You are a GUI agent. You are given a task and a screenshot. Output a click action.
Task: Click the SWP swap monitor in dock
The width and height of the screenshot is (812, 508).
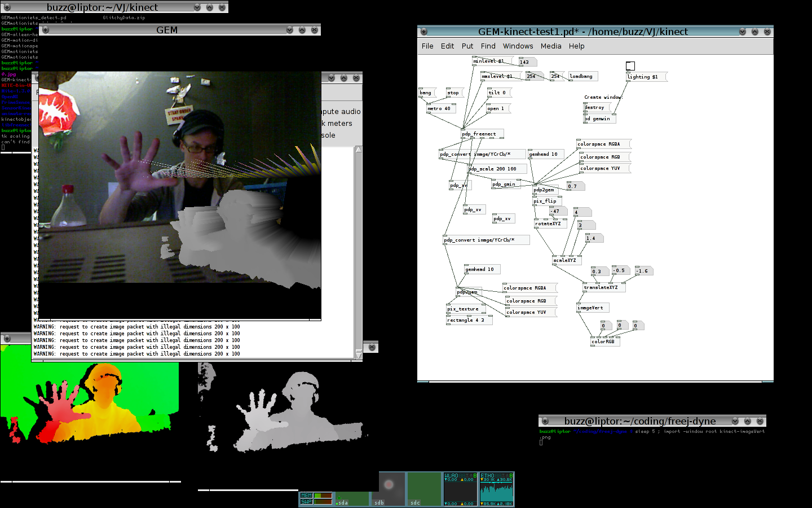[x=316, y=501]
